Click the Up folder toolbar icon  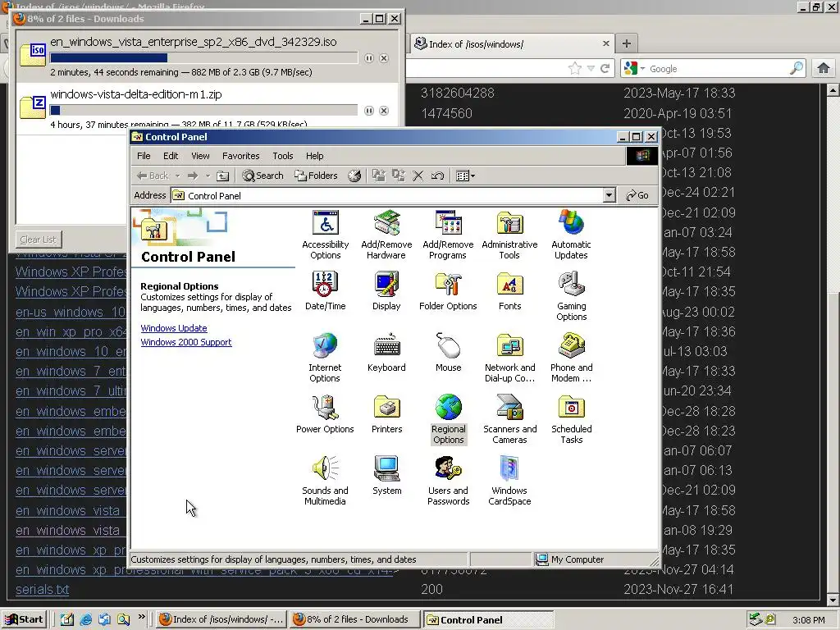click(x=223, y=176)
